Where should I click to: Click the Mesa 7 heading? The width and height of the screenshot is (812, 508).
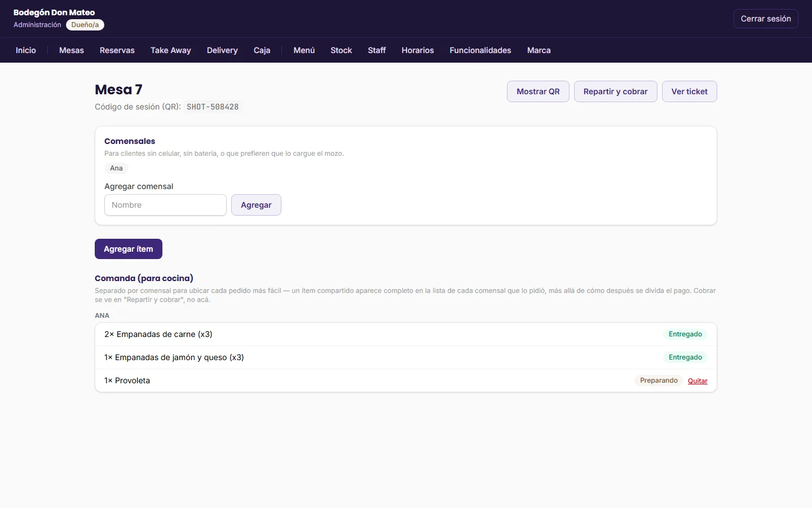(118, 90)
